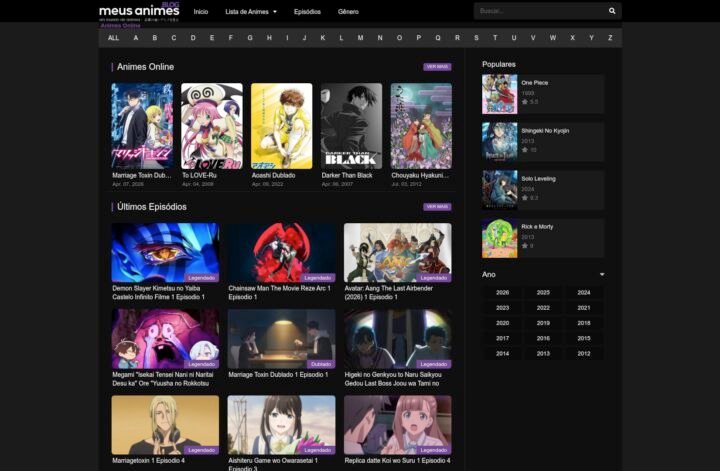This screenshot has width=720, height=471.
Task: Select the Darker Than Black cover
Action: point(351,125)
